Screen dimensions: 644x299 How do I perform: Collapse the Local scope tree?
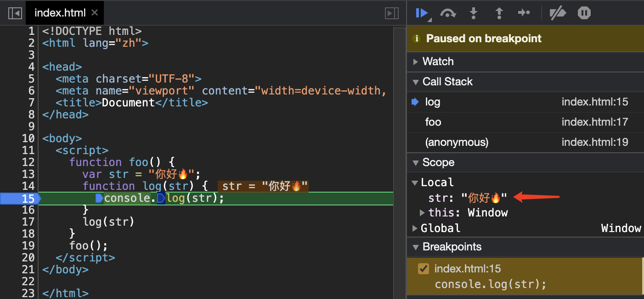415,183
